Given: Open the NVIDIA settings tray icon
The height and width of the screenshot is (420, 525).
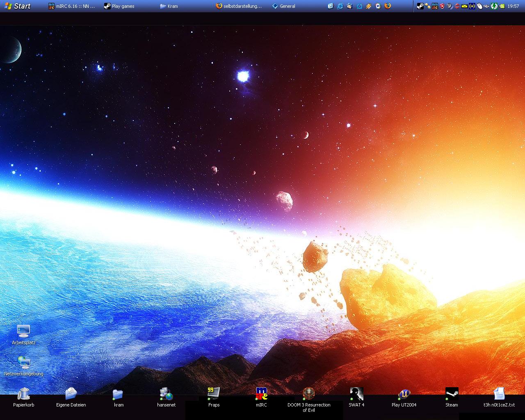Looking at the screenshot, I should pyautogui.click(x=501, y=6).
